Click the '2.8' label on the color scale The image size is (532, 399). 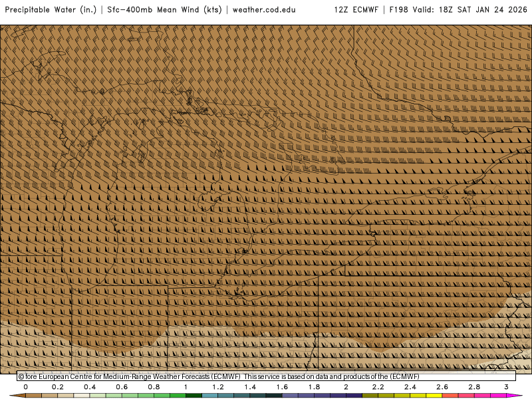[x=474, y=387]
